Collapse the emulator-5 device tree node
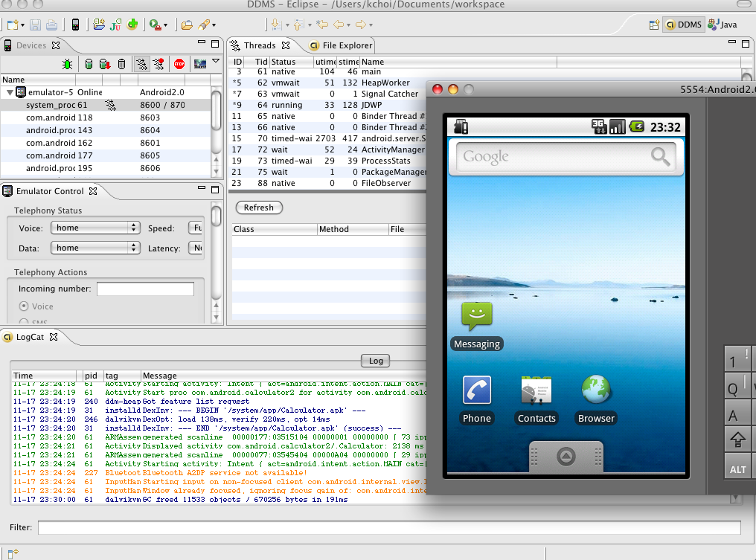Screen dimensions: 756x560 tap(10, 92)
